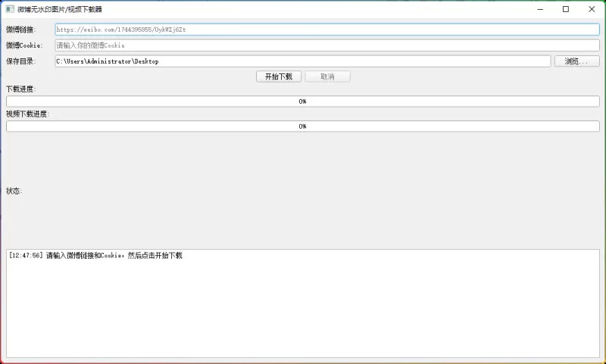
Task: Click the window title text in title bar
Action: tap(60, 9)
